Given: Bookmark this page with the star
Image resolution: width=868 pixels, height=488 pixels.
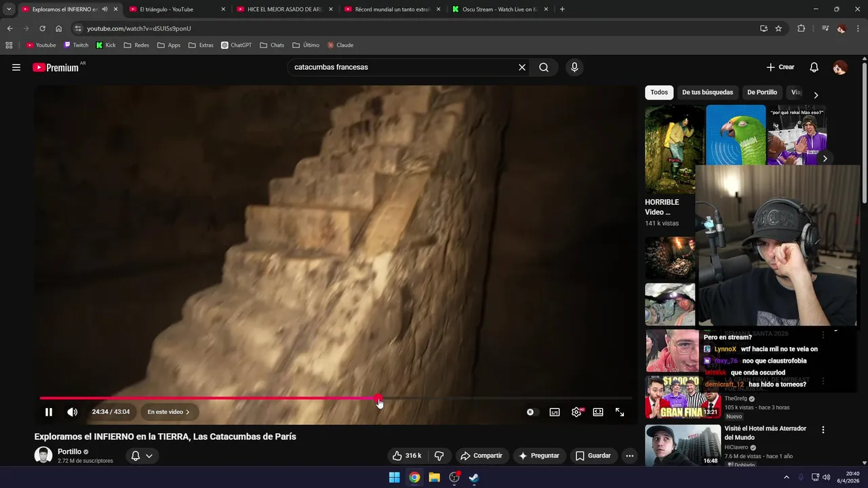Looking at the screenshot, I should pyautogui.click(x=778, y=28).
